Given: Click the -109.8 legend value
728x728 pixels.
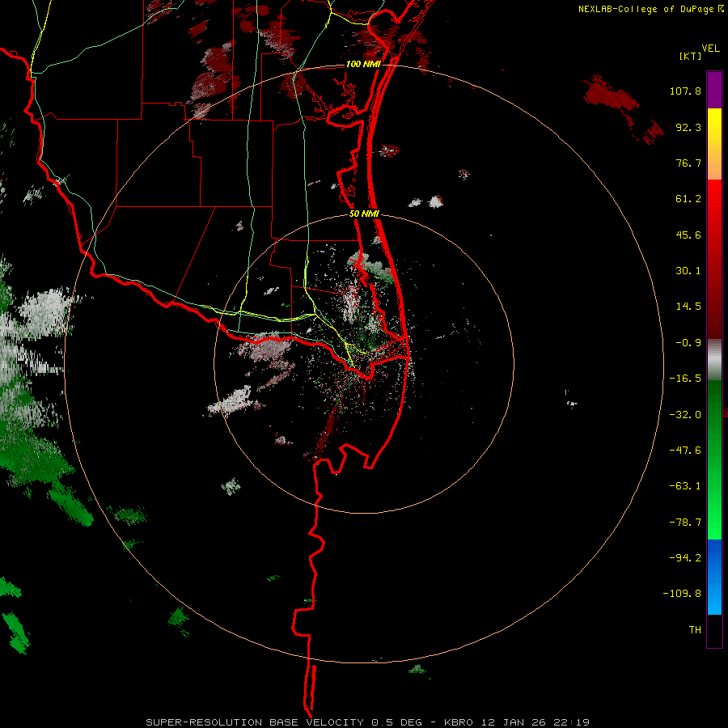Looking at the screenshot, I should 682,594.
